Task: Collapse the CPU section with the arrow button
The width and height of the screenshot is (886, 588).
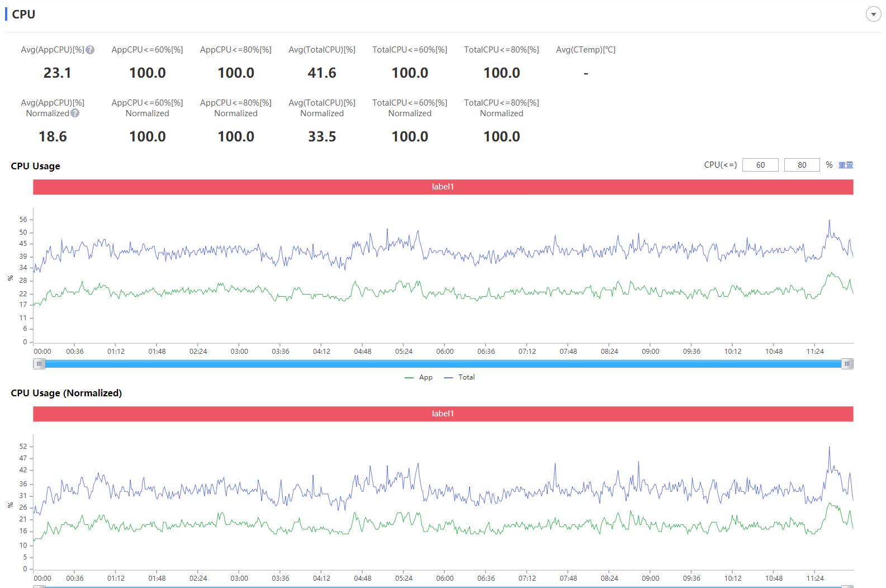Action: (873, 15)
